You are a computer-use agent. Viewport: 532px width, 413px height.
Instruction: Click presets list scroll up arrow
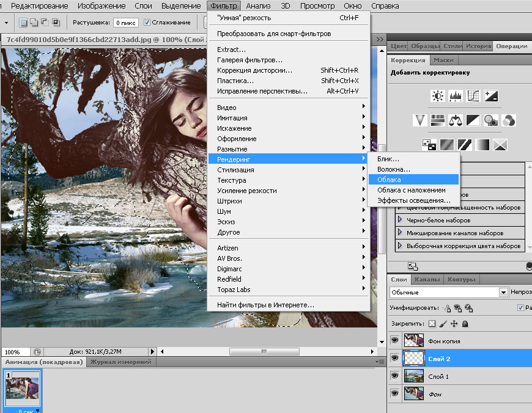530,167
